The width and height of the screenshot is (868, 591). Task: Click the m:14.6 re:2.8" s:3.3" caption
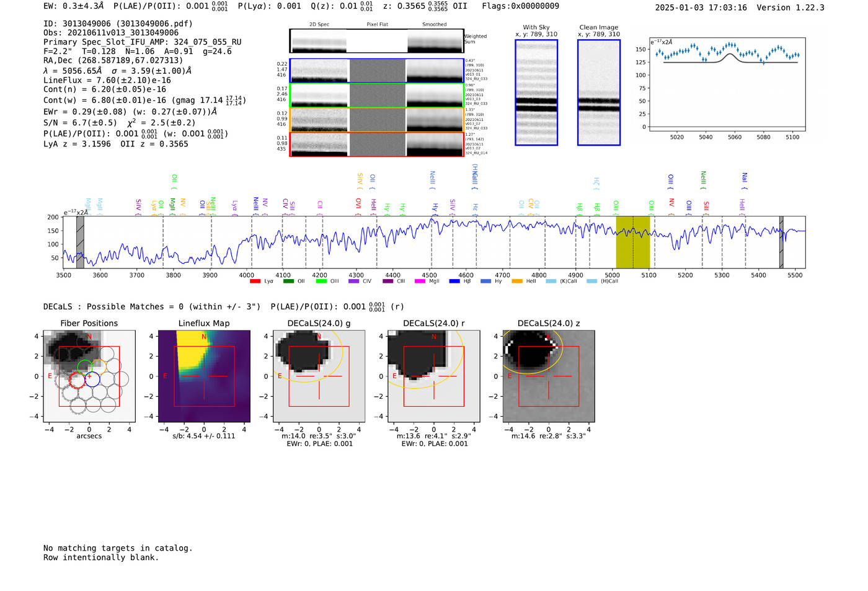[549, 436]
